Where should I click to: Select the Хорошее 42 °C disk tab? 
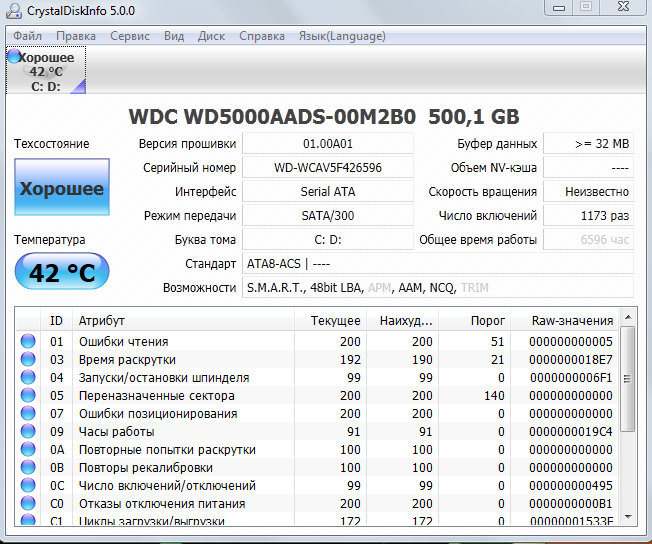46,70
